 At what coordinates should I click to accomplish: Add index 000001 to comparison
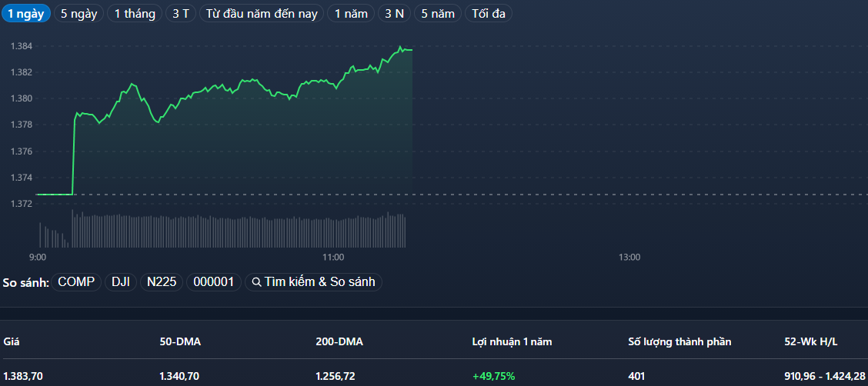coord(213,282)
